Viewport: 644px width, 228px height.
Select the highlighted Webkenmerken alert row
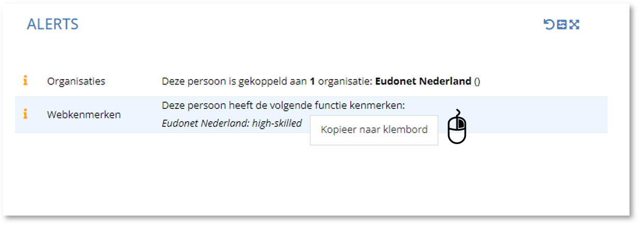[x=311, y=115]
